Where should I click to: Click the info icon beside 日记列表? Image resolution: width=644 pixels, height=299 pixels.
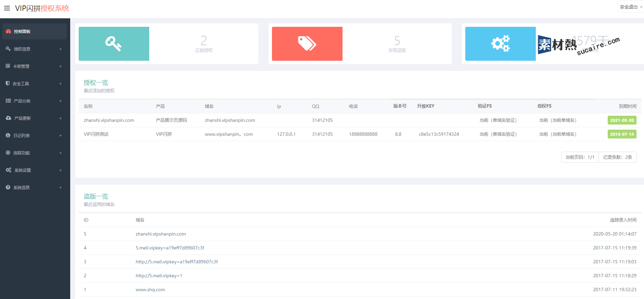coord(8,135)
